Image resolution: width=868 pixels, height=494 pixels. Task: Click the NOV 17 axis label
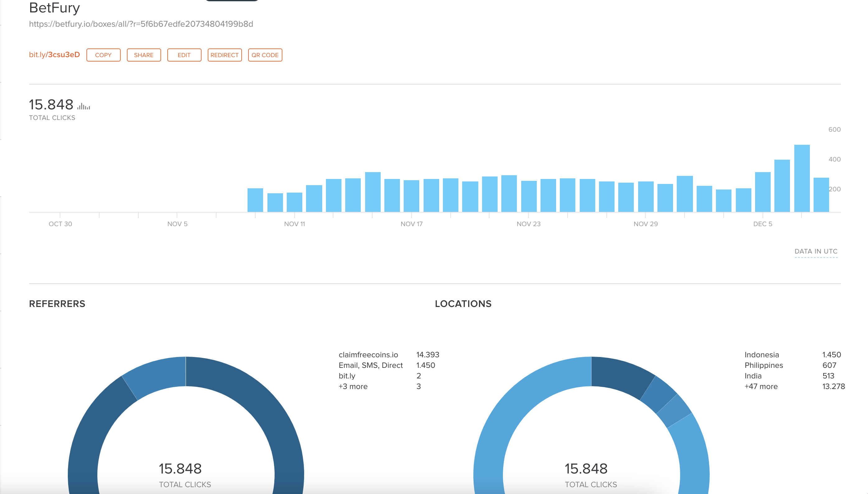(411, 224)
